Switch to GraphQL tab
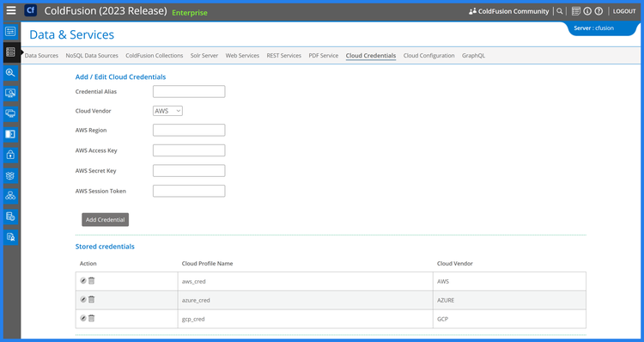The width and height of the screenshot is (644, 342). click(473, 56)
